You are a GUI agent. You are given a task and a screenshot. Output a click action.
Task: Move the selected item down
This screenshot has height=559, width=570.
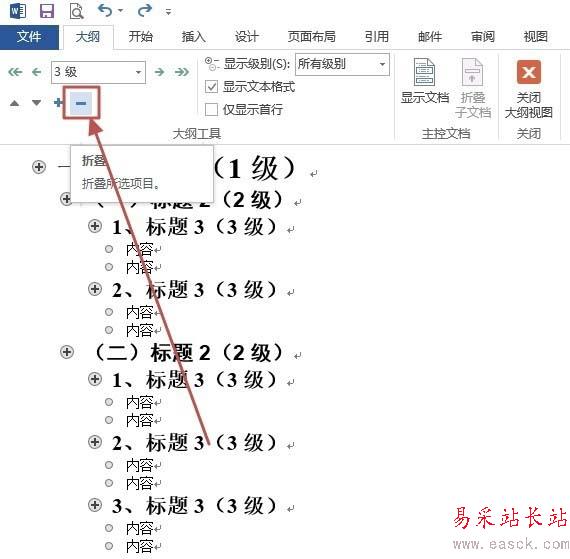point(36,103)
